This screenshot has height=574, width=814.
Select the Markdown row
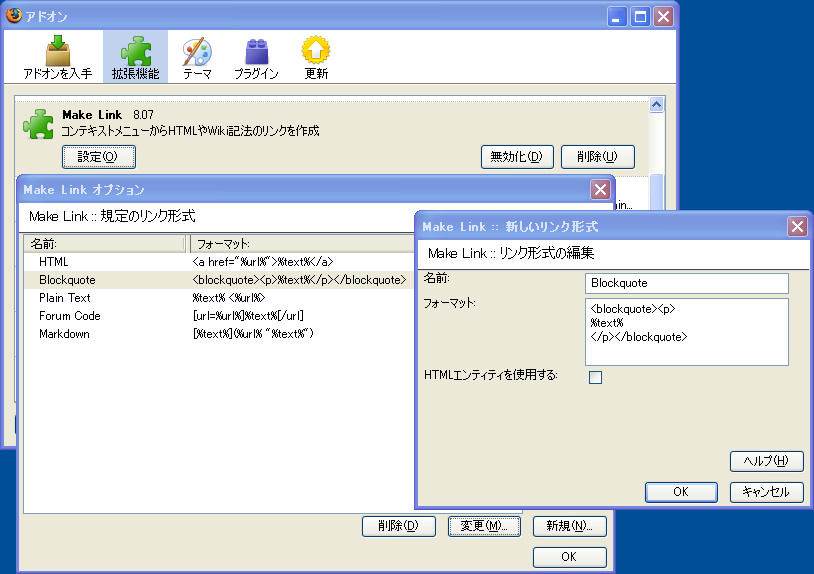219,334
